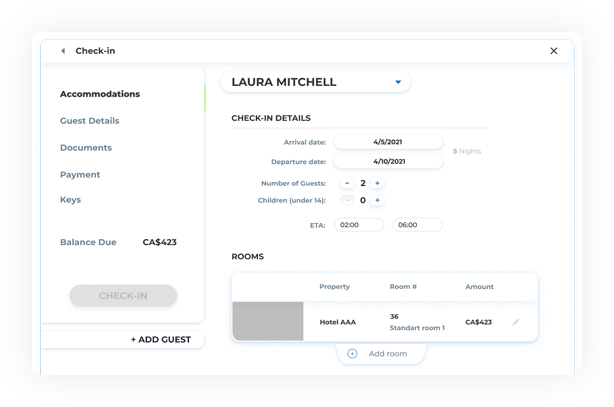Decrease Children under 14 count
Viewport: 614px width, 407px height.
(x=347, y=200)
